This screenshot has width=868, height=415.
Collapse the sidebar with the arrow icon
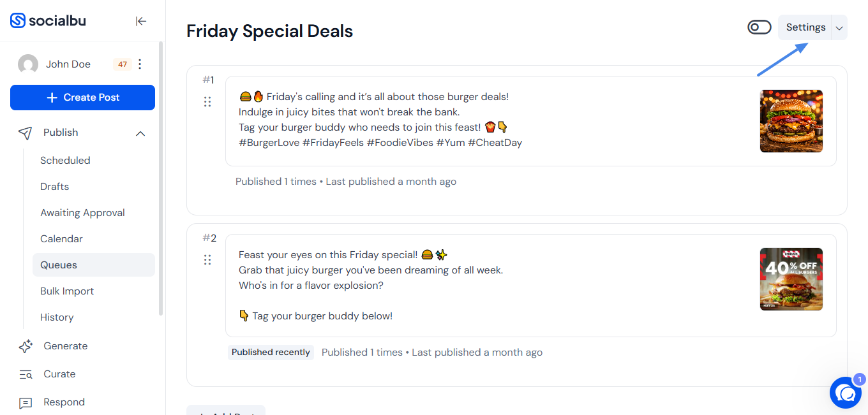141,21
